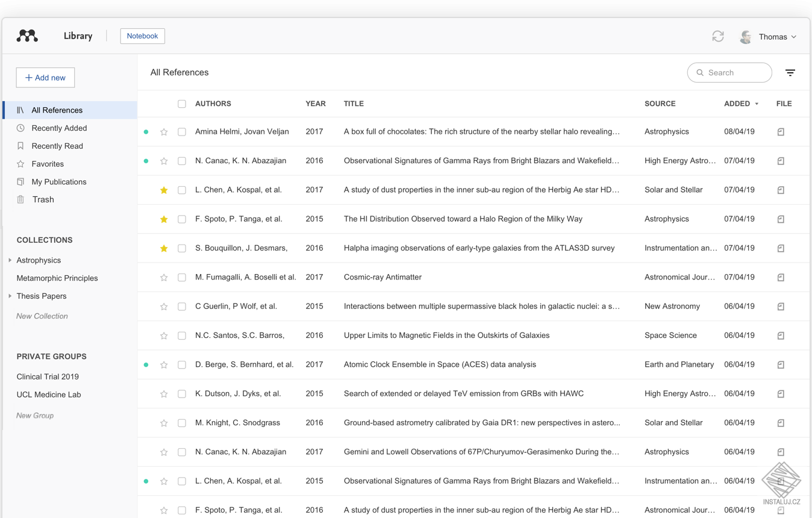The height and width of the screenshot is (518, 812).
Task: Expand the Astrophysics collection
Action: coord(10,260)
